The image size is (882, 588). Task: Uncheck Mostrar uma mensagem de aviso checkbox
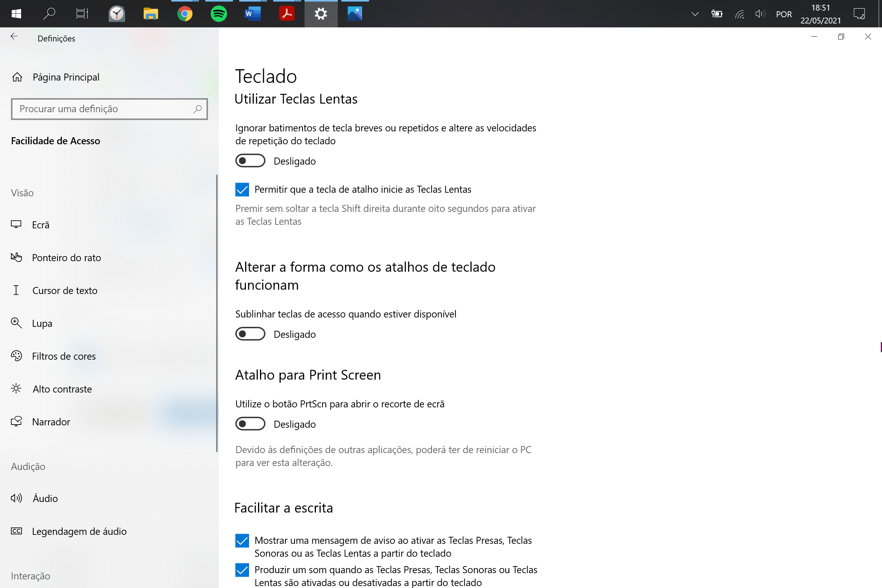[x=242, y=541]
